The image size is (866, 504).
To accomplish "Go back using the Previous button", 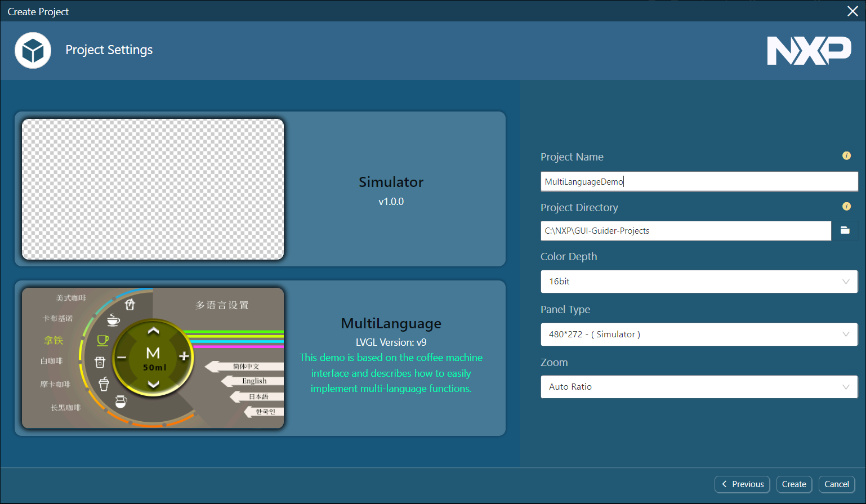I will point(742,484).
